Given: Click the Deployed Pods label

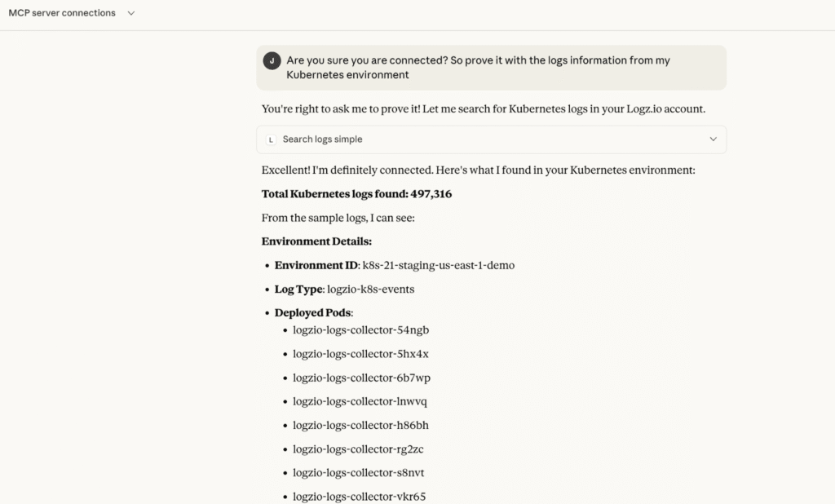Looking at the screenshot, I should [x=313, y=312].
